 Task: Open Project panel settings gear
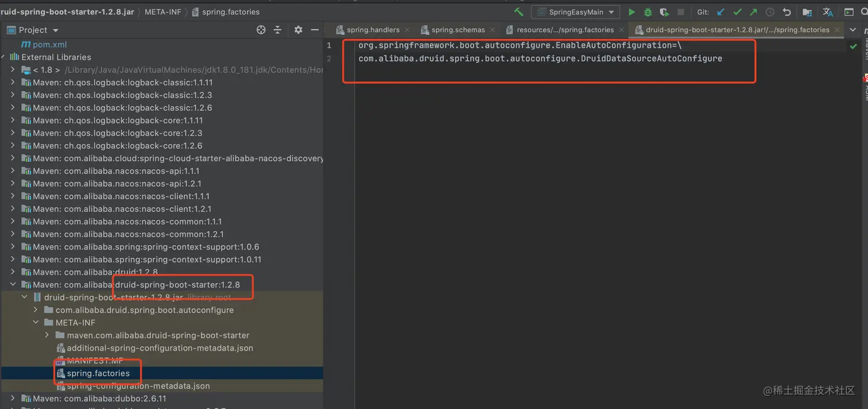298,30
